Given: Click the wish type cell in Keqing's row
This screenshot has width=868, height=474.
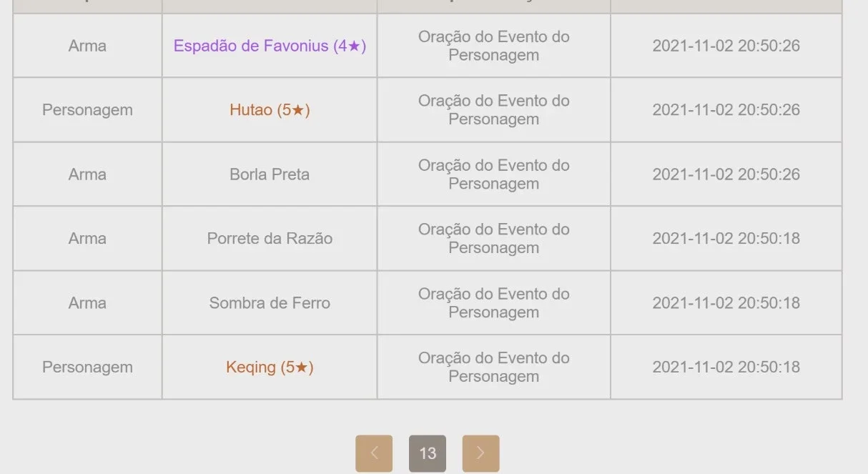Looking at the screenshot, I should [x=494, y=367].
